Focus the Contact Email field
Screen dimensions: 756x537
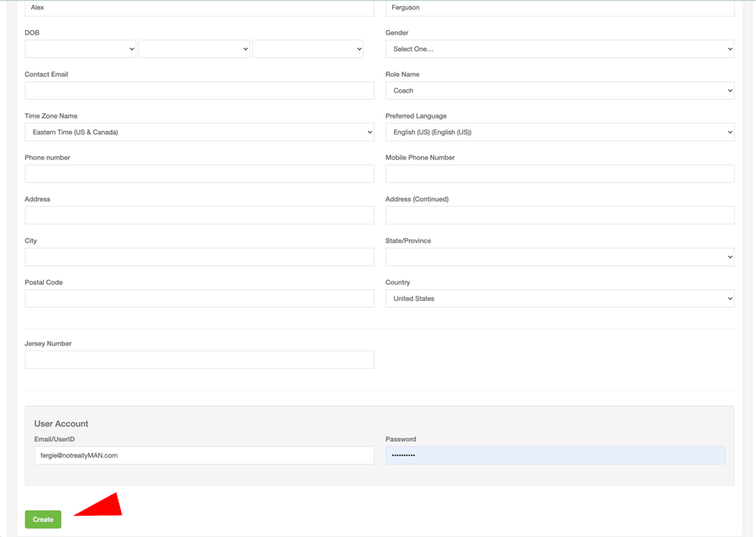pos(199,91)
